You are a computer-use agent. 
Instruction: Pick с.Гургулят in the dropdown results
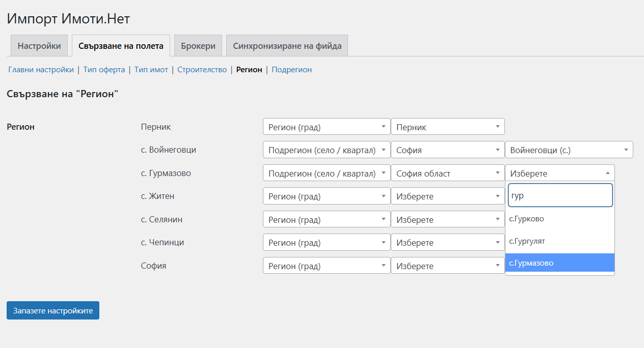(559, 241)
